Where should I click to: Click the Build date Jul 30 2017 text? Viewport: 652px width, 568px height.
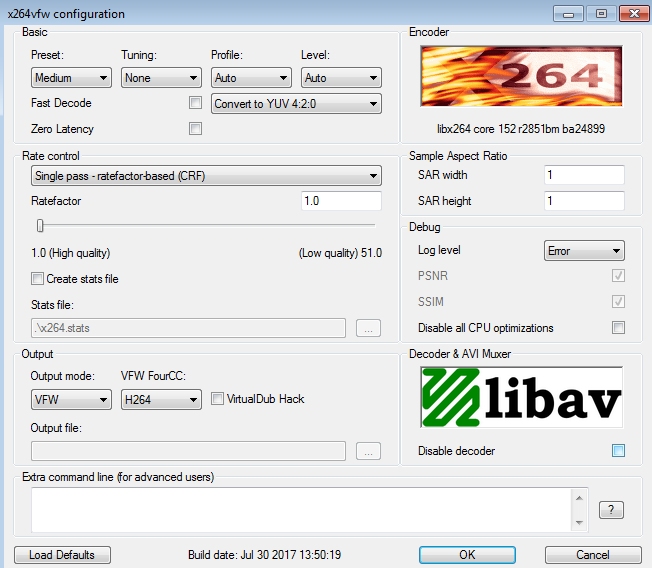coord(264,555)
